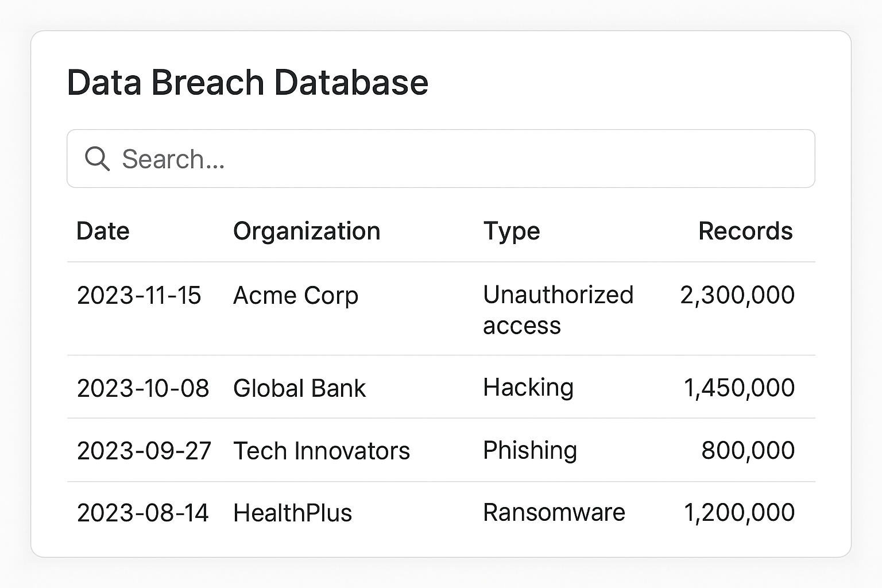The height and width of the screenshot is (588, 882).
Task: Sort table by the Type column header
Action: point(511,231)
